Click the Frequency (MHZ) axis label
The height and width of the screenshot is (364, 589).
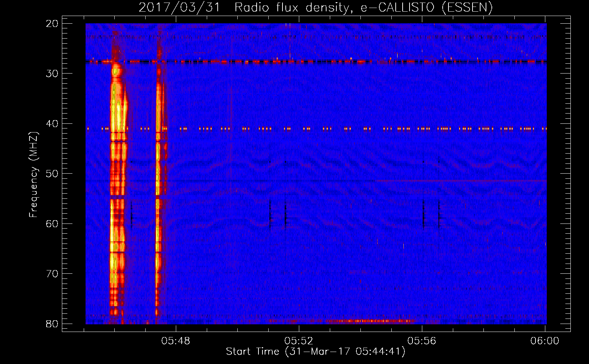(x=33, y=174)
